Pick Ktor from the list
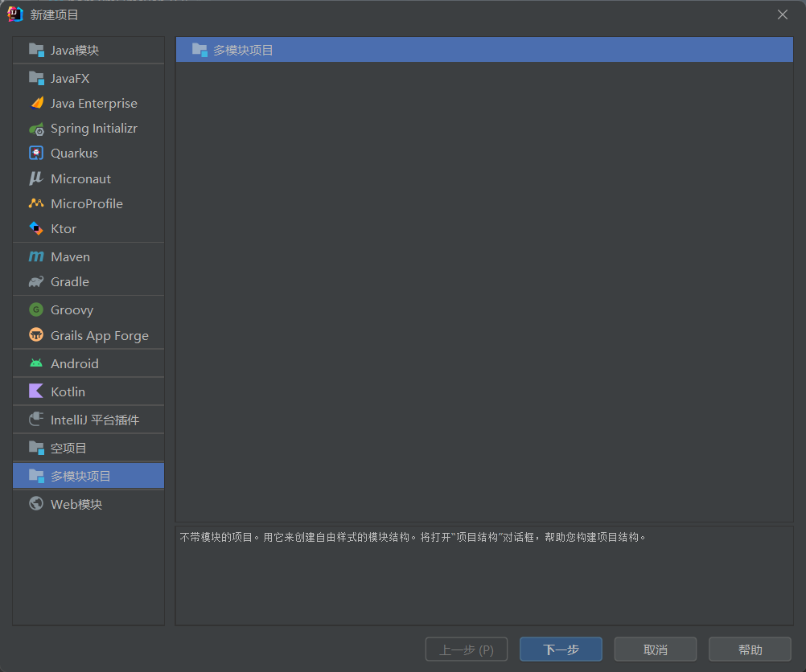806x672 pixels. click(88, 228)
